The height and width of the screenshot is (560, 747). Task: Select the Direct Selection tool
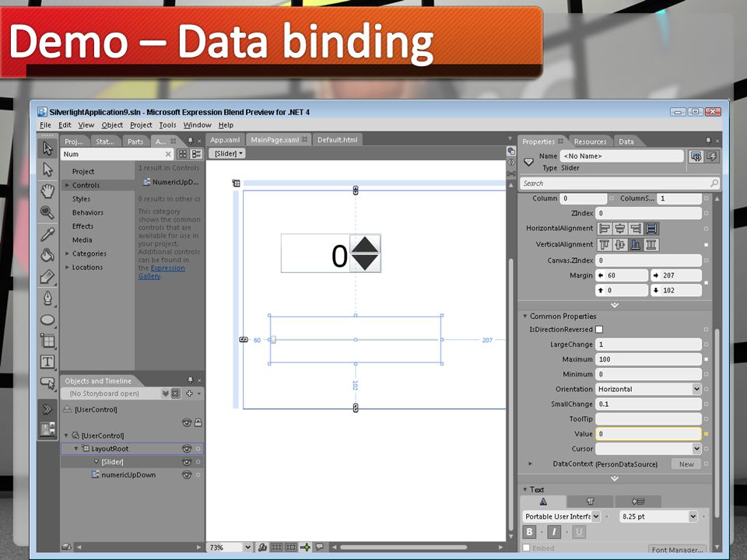click(47, 170)
